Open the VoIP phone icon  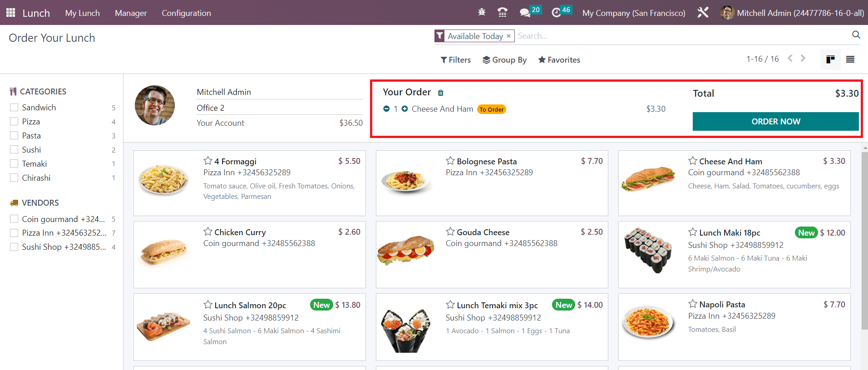point(502,13)
